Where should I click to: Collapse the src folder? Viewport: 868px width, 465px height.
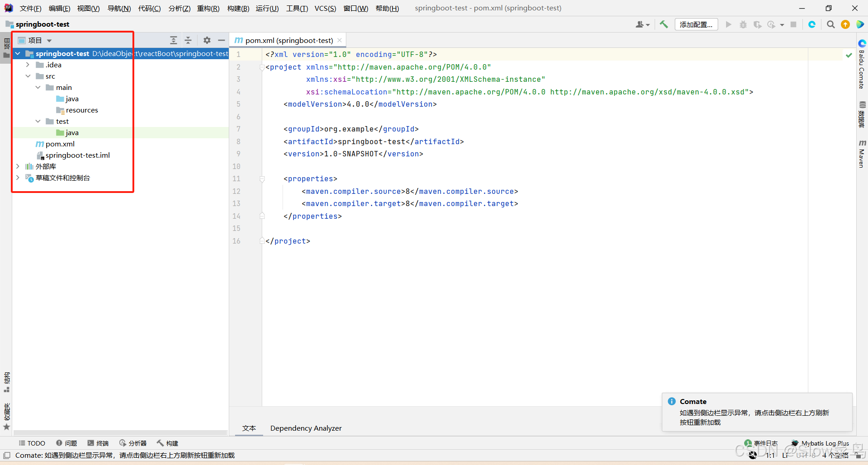point(28,76)
